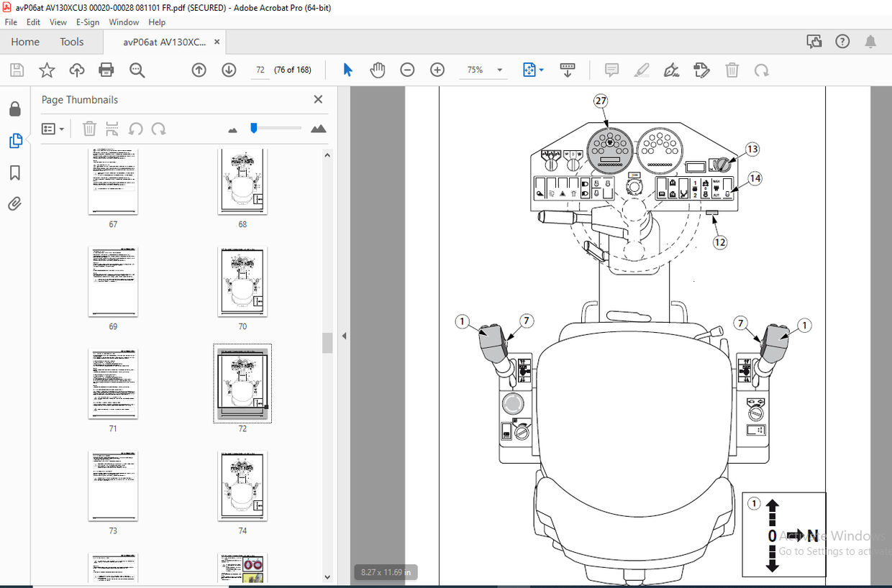The image size is (892, 588).
Task: Click the star bookmark icon in toolbar
Action: pyautogui.click(x=47, y=70)
